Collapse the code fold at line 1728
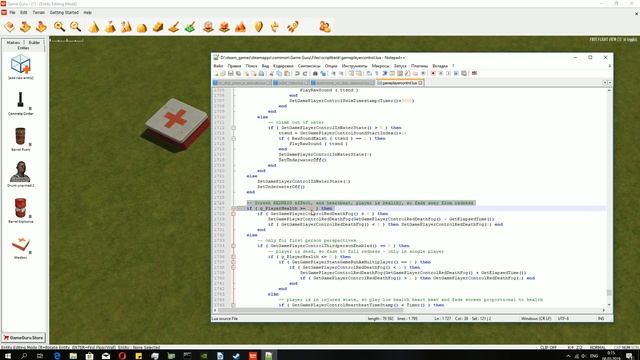The height and width of the screenshot is (360, 640). 233,213
